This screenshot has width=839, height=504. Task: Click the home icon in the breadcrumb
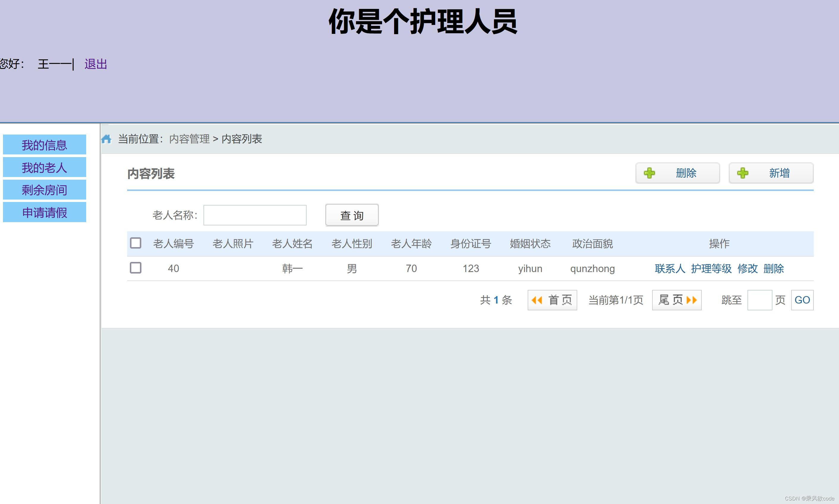point(107,139)
